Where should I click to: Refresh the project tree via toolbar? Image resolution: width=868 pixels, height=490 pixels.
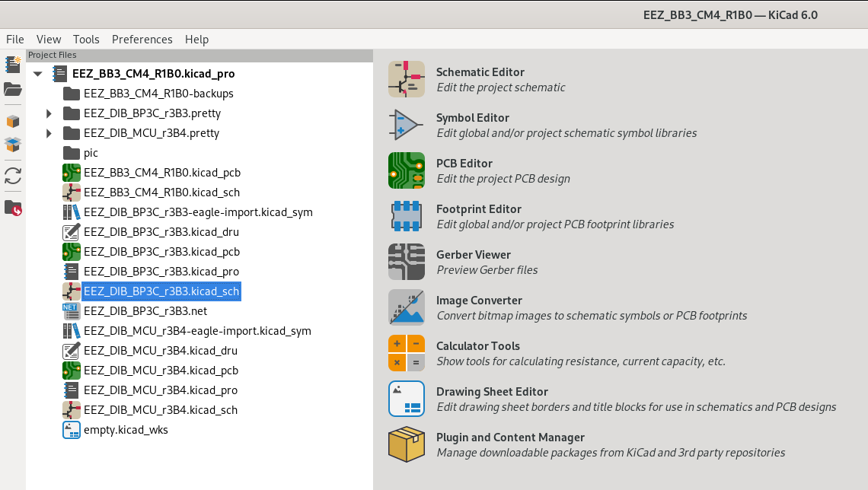[x=13, y=176]
